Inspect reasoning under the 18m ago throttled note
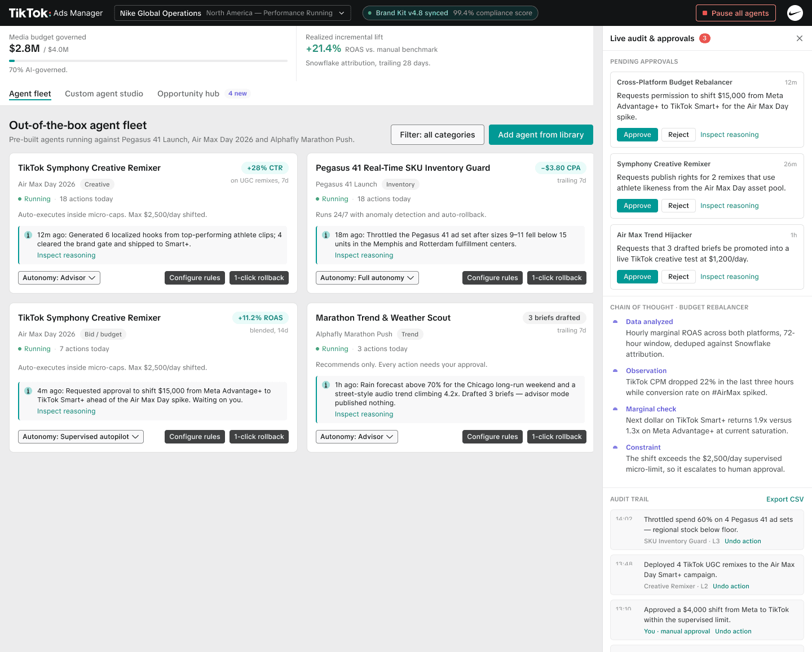Screen dimensions: 812x652 click(364, 255)
